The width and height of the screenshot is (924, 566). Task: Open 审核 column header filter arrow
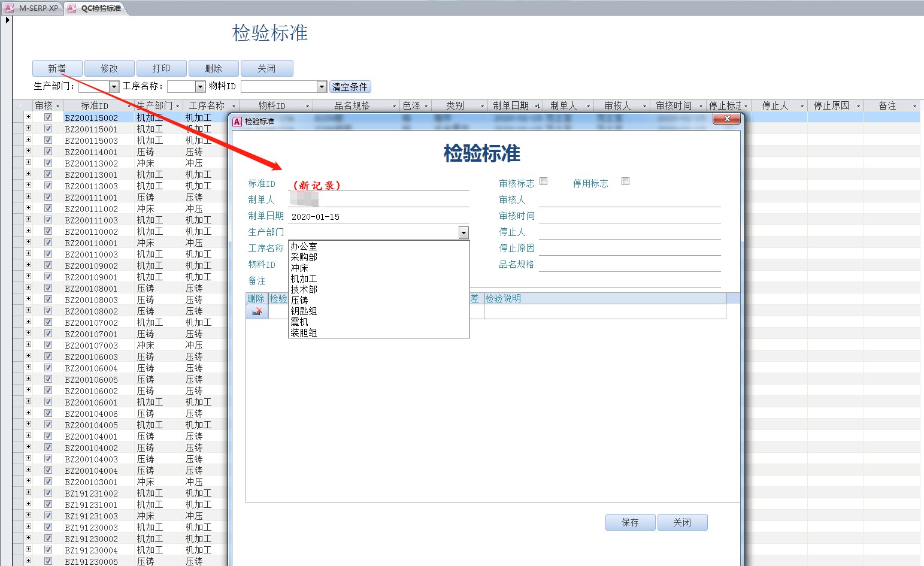(57, 106)
